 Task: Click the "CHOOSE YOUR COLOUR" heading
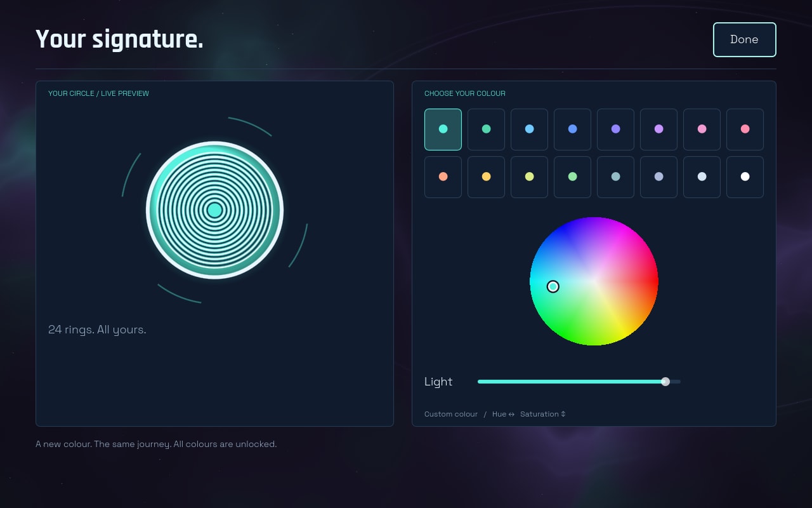[465, 93]
